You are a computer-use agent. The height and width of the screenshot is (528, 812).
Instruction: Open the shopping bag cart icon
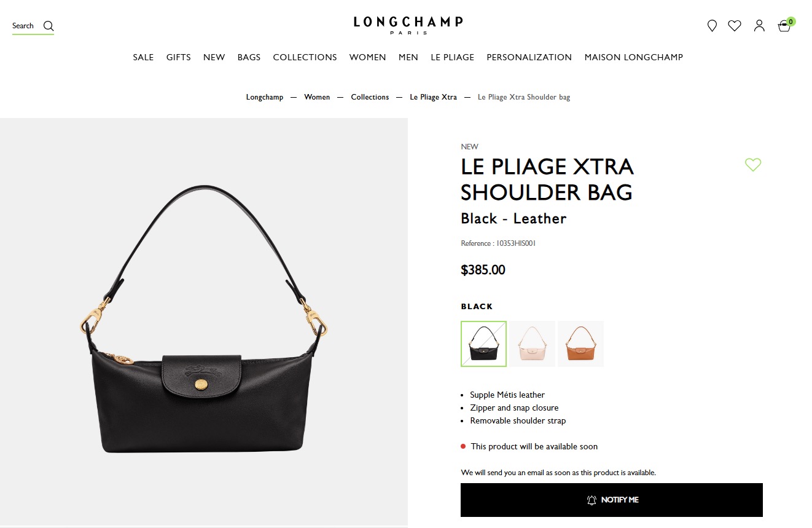784,26
